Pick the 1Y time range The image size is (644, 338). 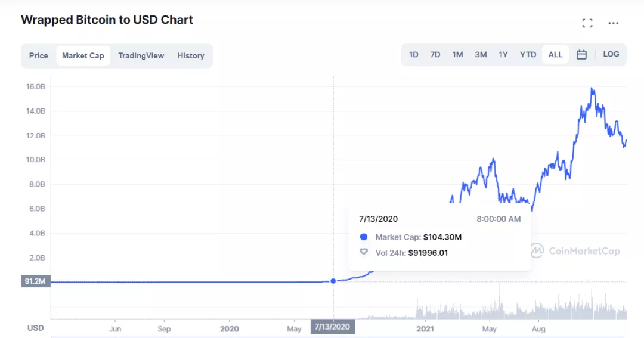503,55
